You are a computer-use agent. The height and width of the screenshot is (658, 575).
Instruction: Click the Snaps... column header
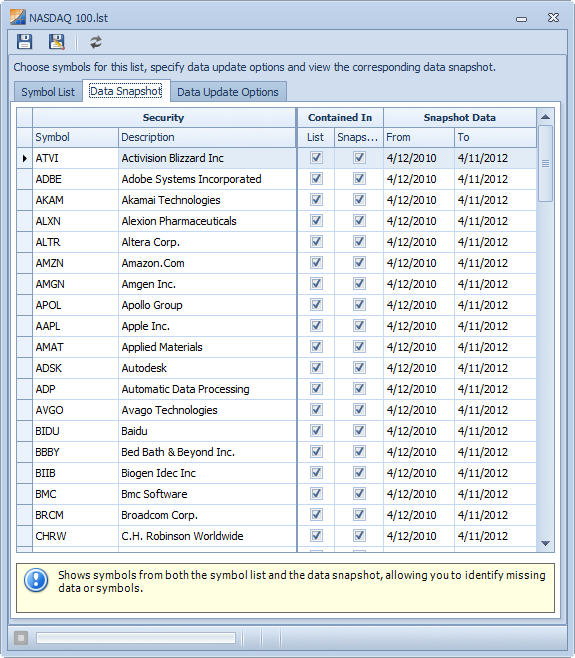[359, 137]
